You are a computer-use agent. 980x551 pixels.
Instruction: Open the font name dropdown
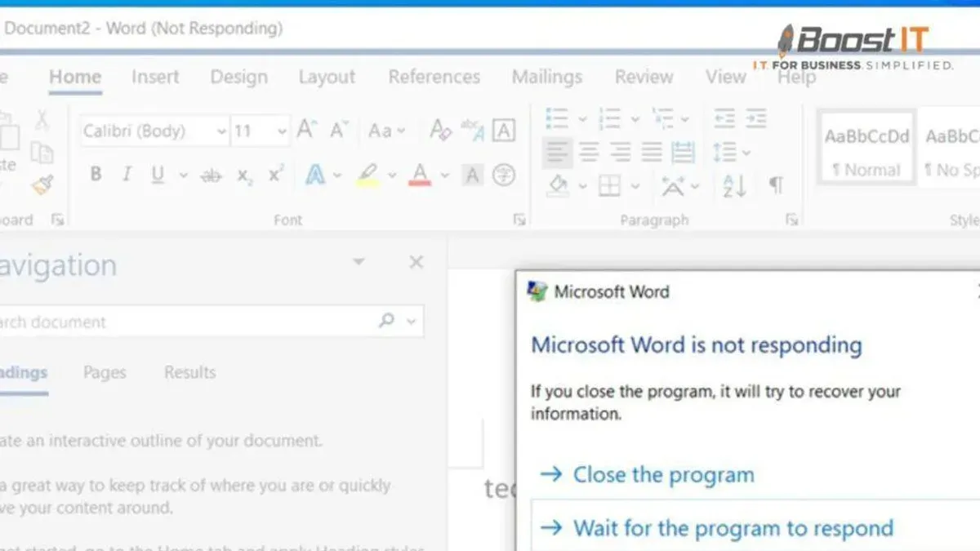click(221, 131)
